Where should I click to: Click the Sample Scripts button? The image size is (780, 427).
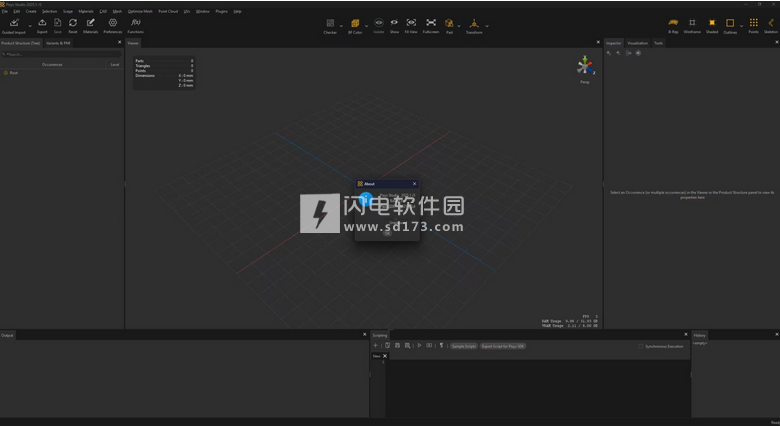point(463,346)
